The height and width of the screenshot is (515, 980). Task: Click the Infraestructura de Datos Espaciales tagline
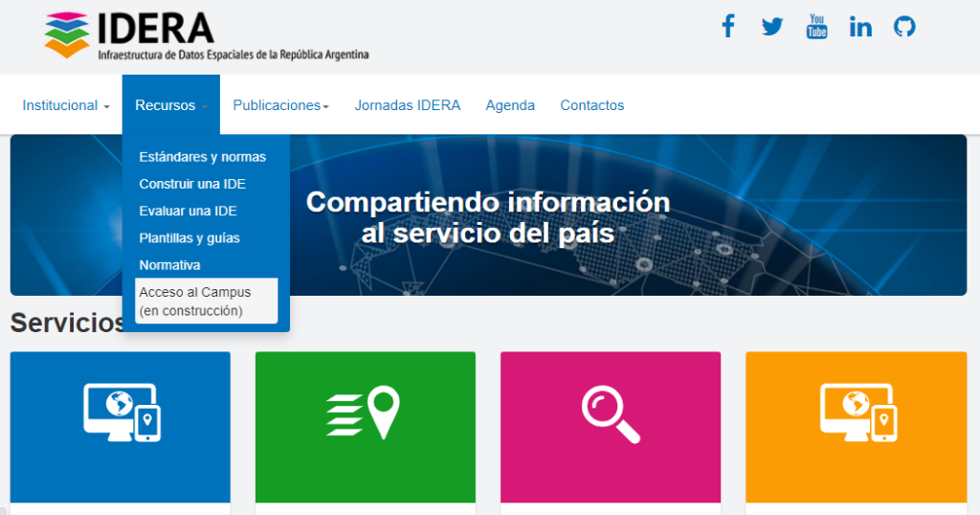[234, 55]
